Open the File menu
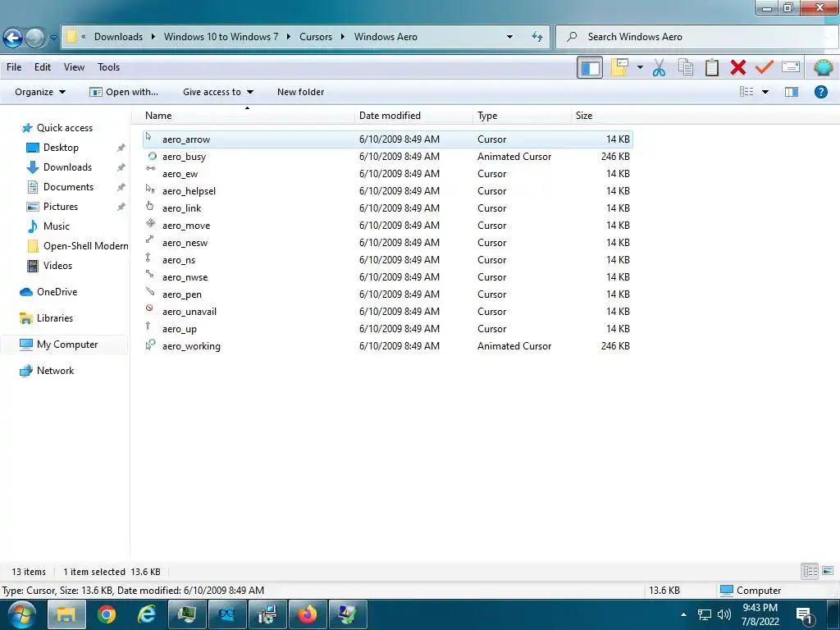This screenshot has height=630, width=840. tap(14, 67)
